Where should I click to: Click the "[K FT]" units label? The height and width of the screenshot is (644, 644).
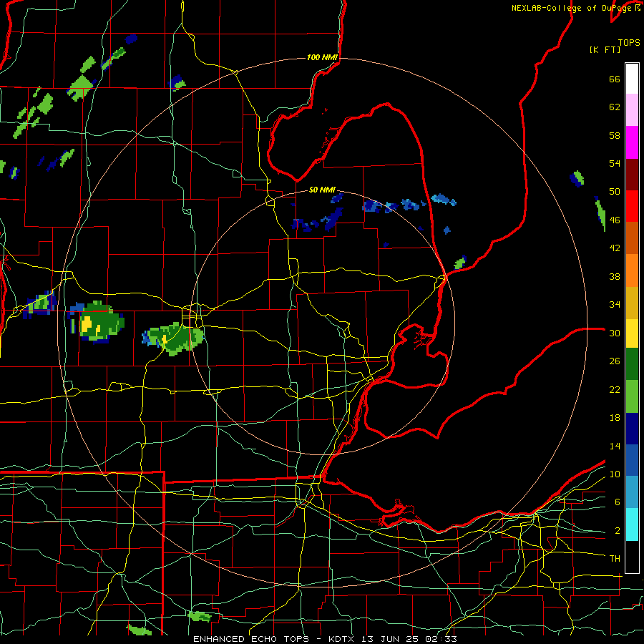605,49
